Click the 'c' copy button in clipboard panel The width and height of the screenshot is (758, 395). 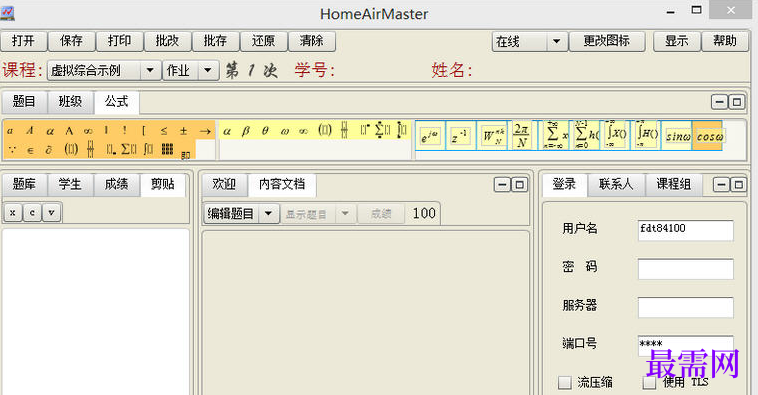point(32,212)
